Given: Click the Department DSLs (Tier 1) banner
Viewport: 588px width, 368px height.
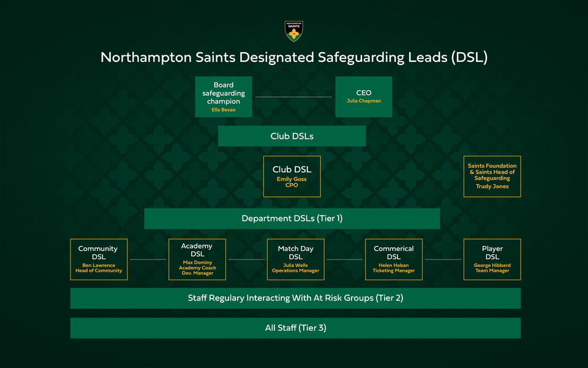Looking at the screenshot, I should click(292, 218).
